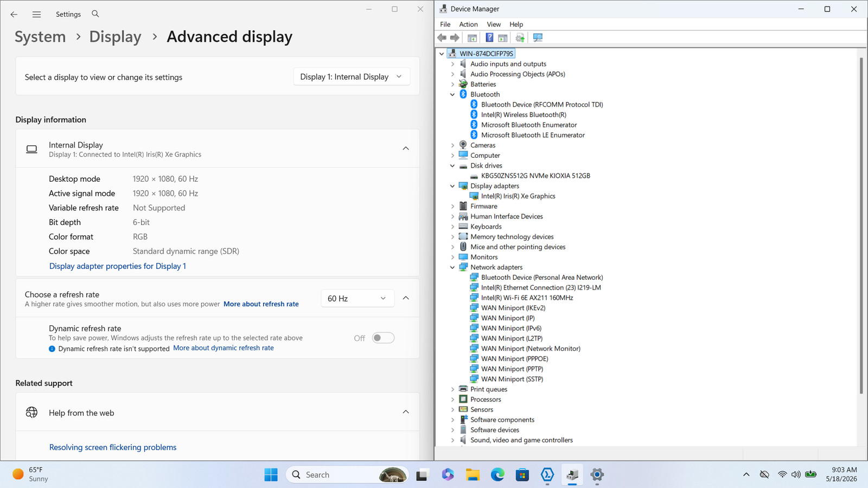The height and width of the screenshot is (488, 868).
Task: Open Settings hamburger navigation menu
Action: (36, 14)
